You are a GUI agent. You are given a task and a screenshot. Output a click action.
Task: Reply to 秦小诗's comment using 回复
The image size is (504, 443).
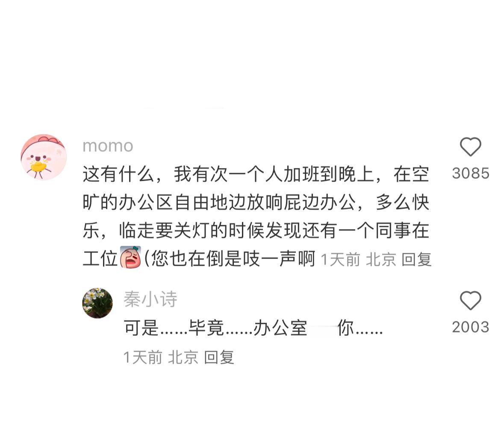[219, 357]
